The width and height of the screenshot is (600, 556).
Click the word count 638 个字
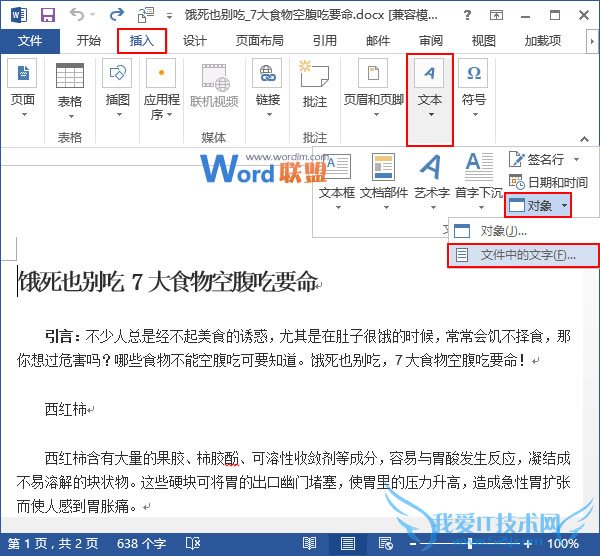(x=142, y=544)
